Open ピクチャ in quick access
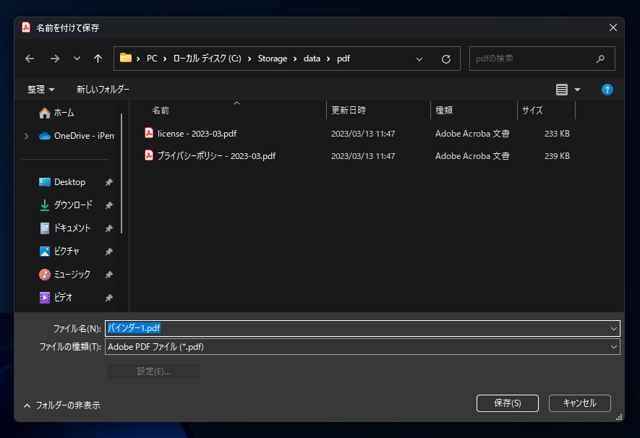 coord(59,251)
